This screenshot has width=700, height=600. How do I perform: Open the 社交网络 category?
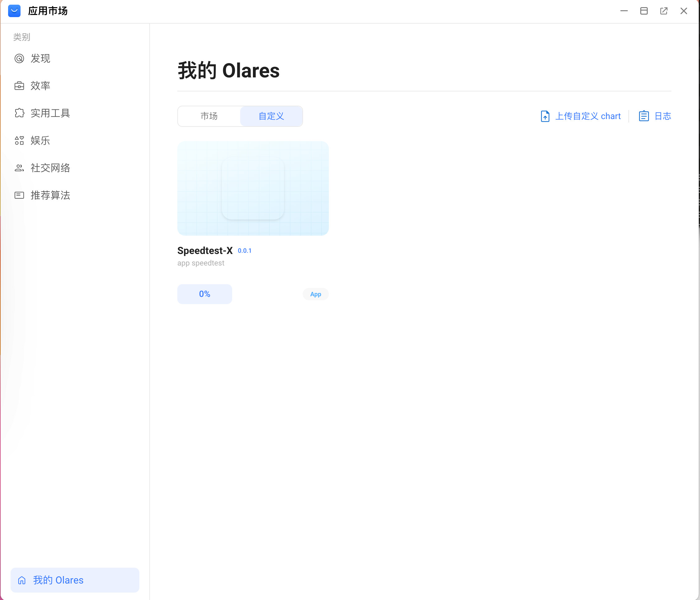point(75,168)
